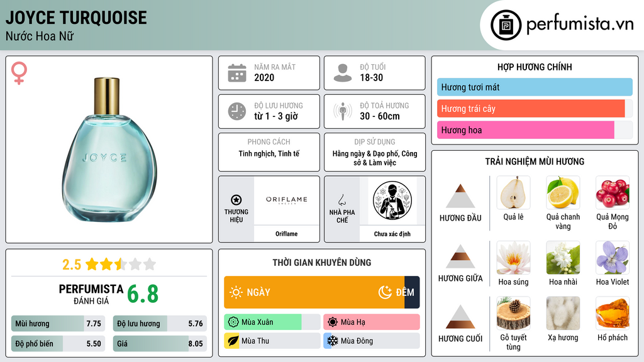Click the flower icon for Mùa Xuân
Image resolution: width=644 pixels, height=362 pixels.
tap(233, 322)
